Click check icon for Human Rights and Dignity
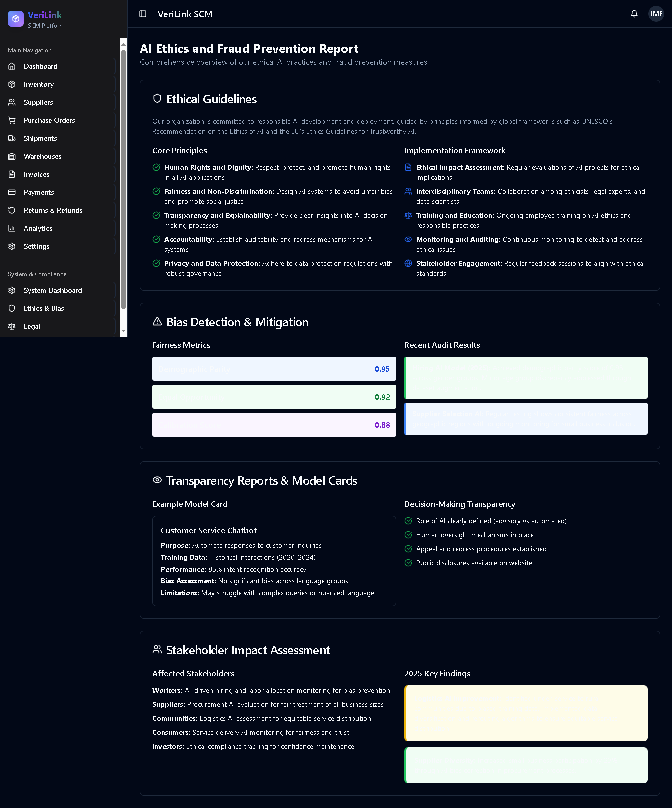Image resolution: width=672 pixels, height=809 pixels. point(156,167)
